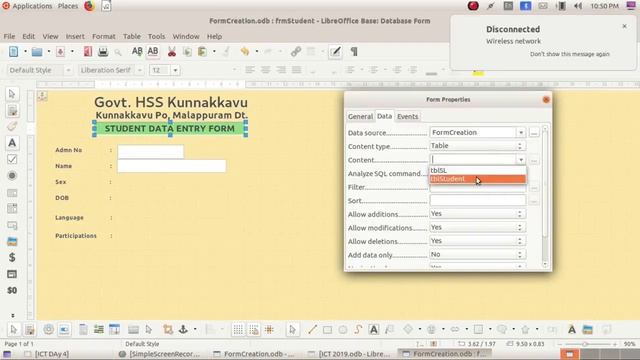Select the Check Box control tool
640x360 pixels.
coord(12,159)
